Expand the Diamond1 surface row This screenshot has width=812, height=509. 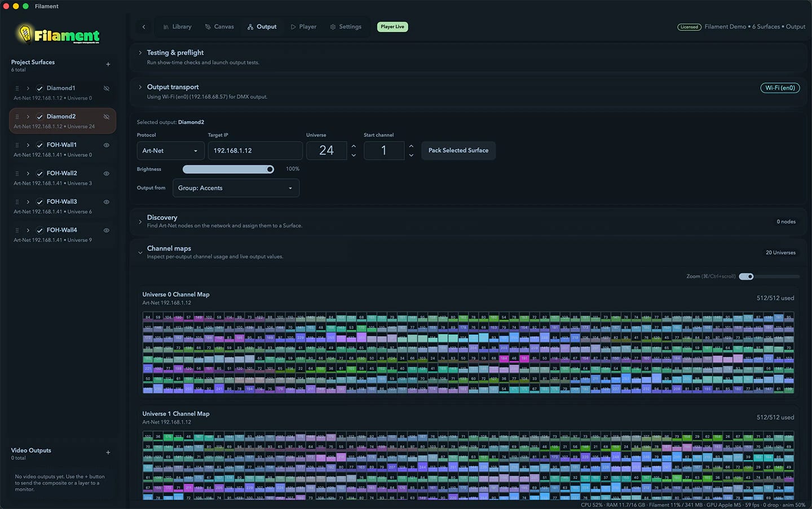[x=28, y=89]
